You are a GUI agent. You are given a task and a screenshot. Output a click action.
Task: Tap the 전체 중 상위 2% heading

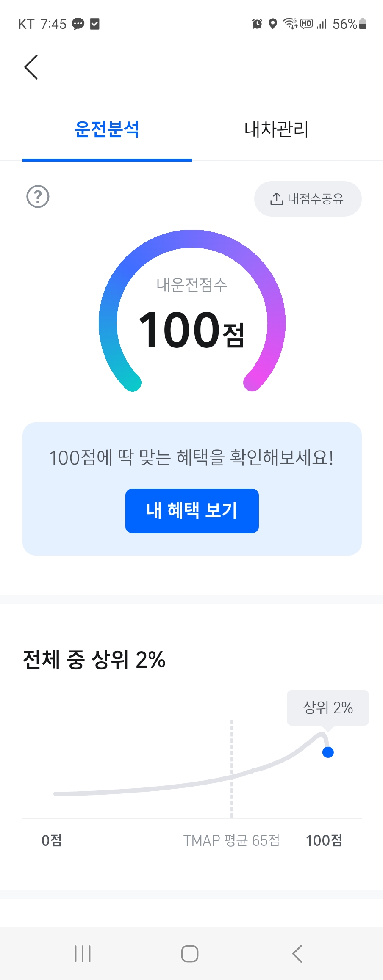coord(94,660)
